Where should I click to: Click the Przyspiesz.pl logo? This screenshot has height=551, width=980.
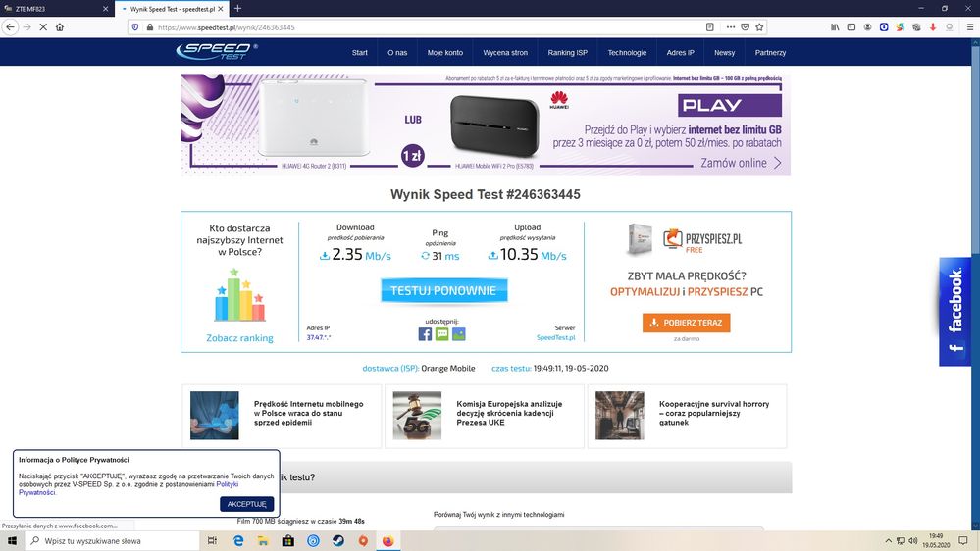click(702, 240)
